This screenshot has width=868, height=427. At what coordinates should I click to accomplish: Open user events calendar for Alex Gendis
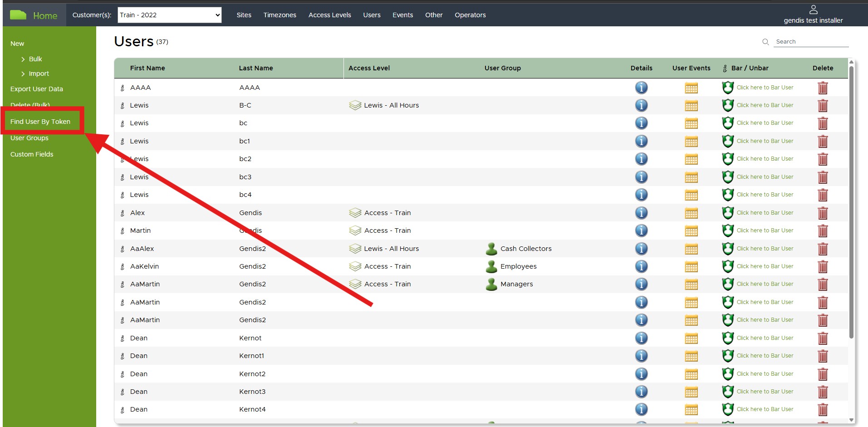[x=691, y=213]
